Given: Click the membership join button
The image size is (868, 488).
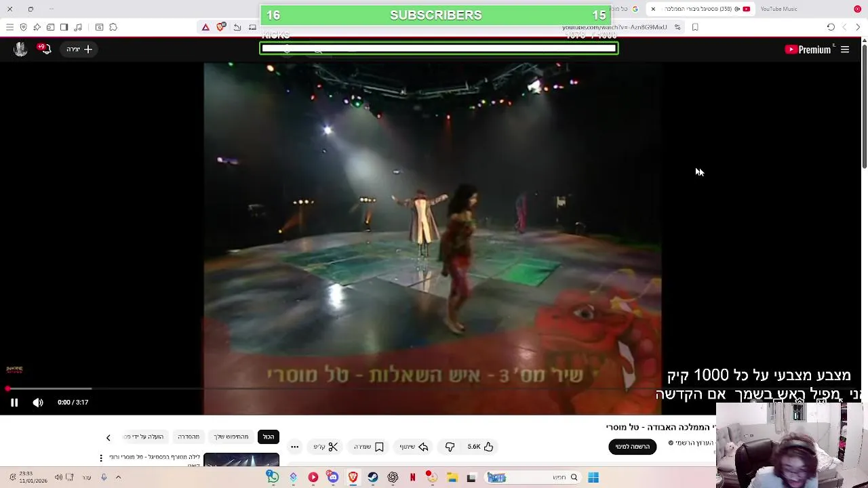Looking at the screenshot, I should [633, 447].
